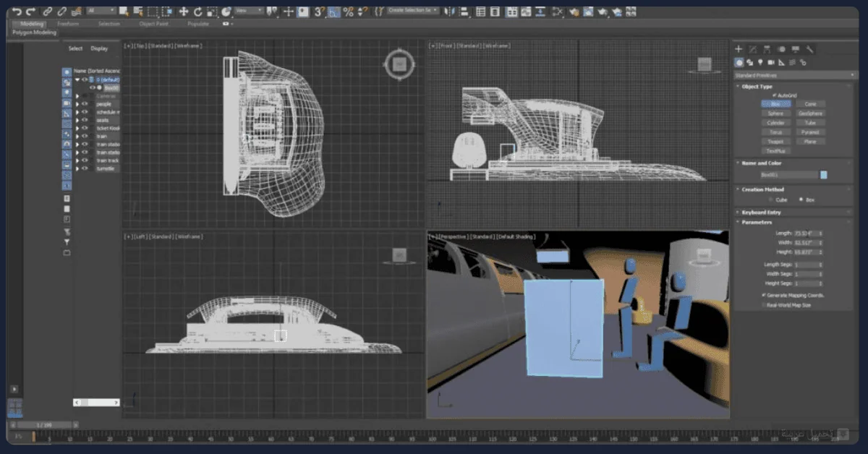Screen dimensions: 868x454
Task: Click the Teapot primitive button
Action: (775, 142)
